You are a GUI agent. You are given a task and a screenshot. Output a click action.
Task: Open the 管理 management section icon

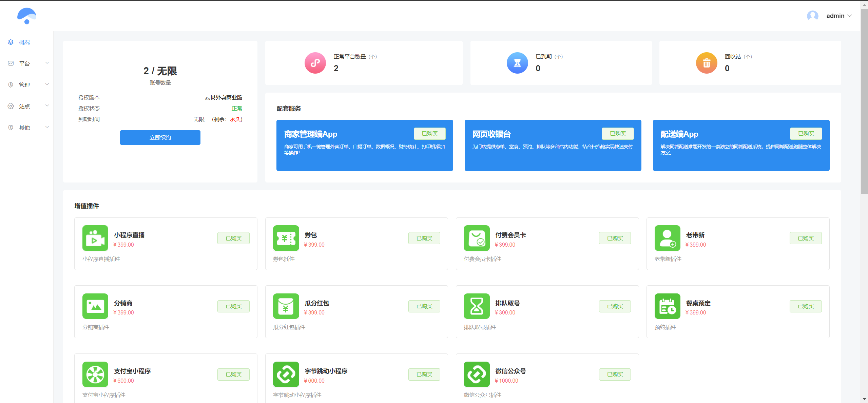pyautogui.click(x=11, y=84)
